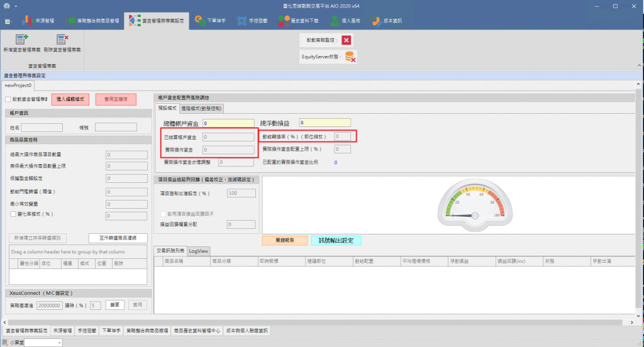Image resolution: width=644 pixels, height=347 pixels.
Task: Enable the 啟動資金管理 checkbox
Action: point(8,99)
